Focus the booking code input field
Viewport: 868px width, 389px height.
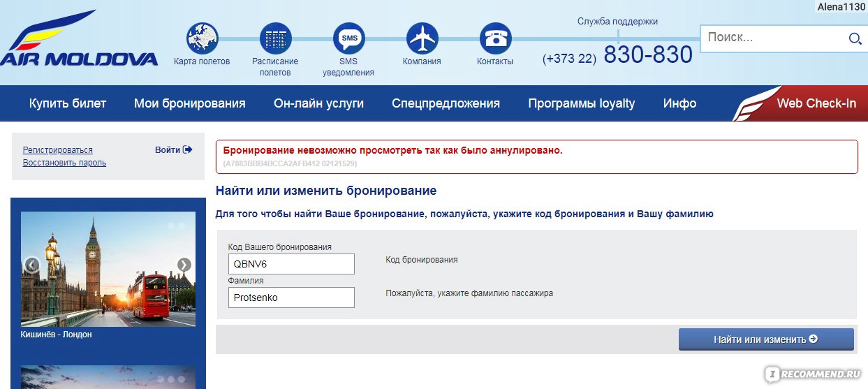(291, 264)
